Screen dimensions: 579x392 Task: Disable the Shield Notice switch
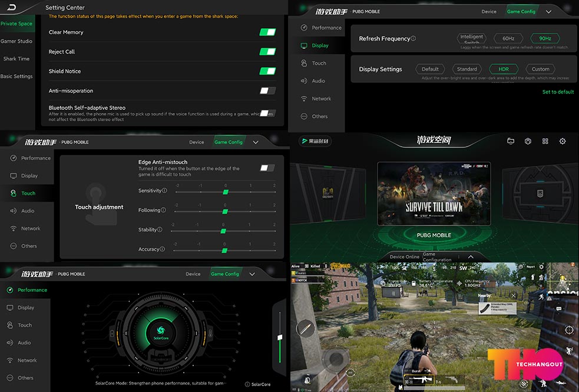267,71
